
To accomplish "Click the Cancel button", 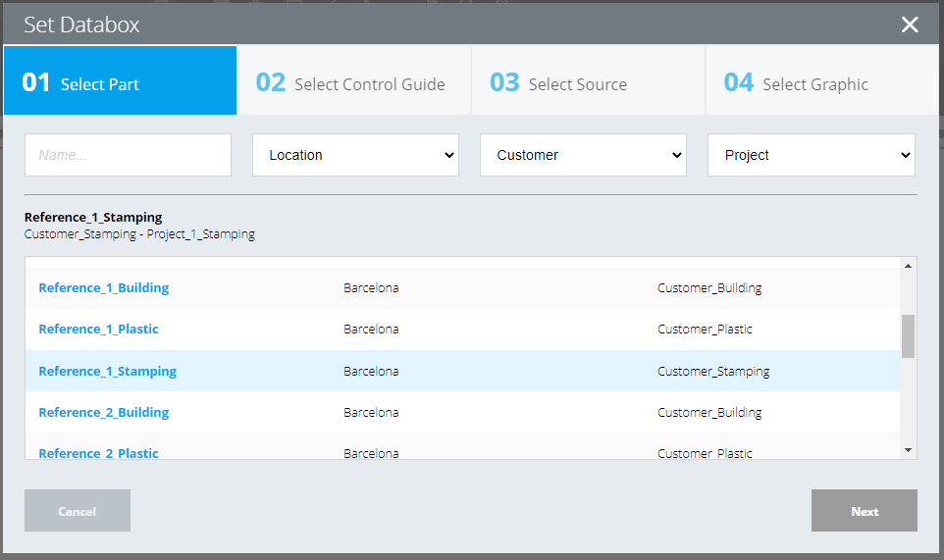I will [78, 511].
